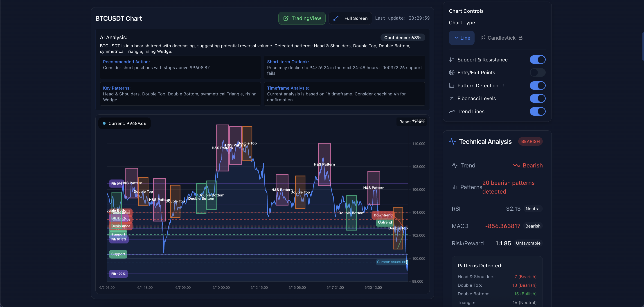Screen dimensions: 644x307
Task: Switch off the Trend Lines toggle
Action: 538,111
